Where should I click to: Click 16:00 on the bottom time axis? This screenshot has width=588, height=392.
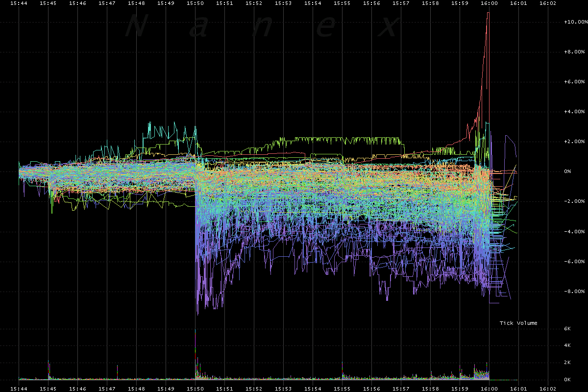click(x=489, y=389)
